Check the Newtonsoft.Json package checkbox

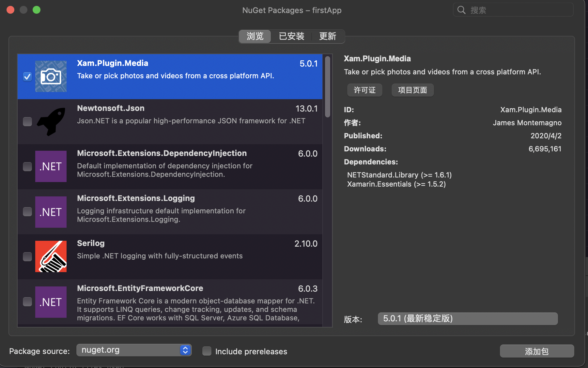coord(27,122)
